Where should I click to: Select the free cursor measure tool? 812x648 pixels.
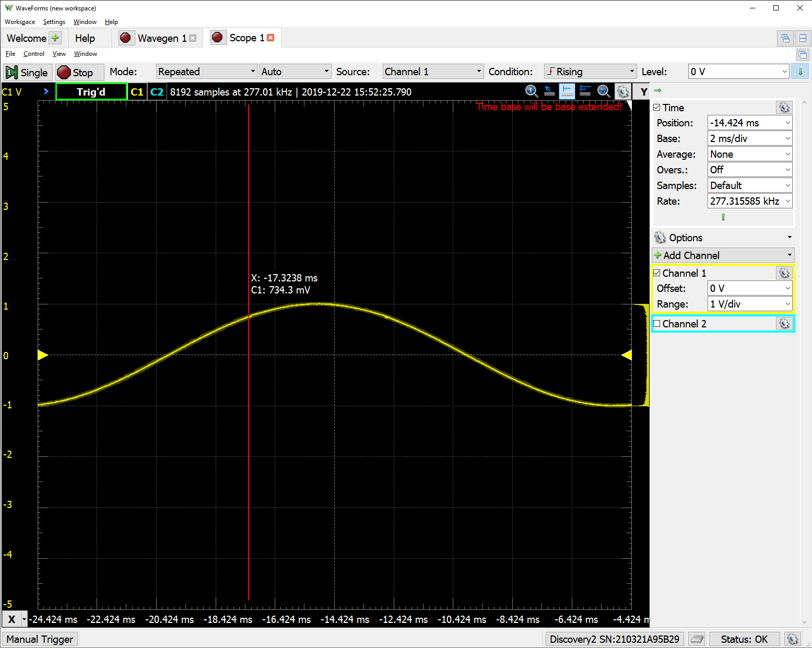(549, 91)
